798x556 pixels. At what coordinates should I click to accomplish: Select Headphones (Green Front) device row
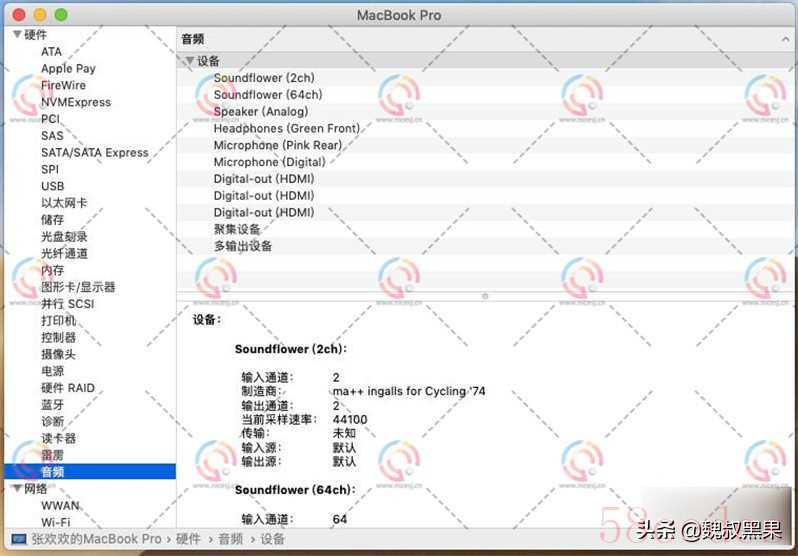tap(487, 128)
